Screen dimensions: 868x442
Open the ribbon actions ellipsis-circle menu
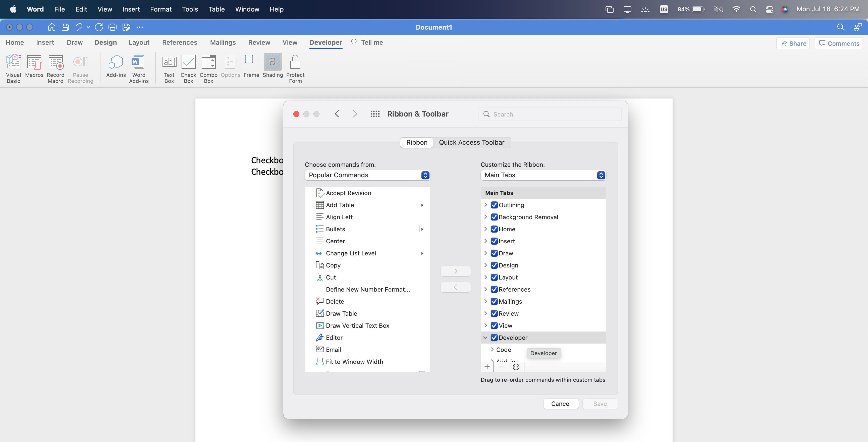(516, 367)
